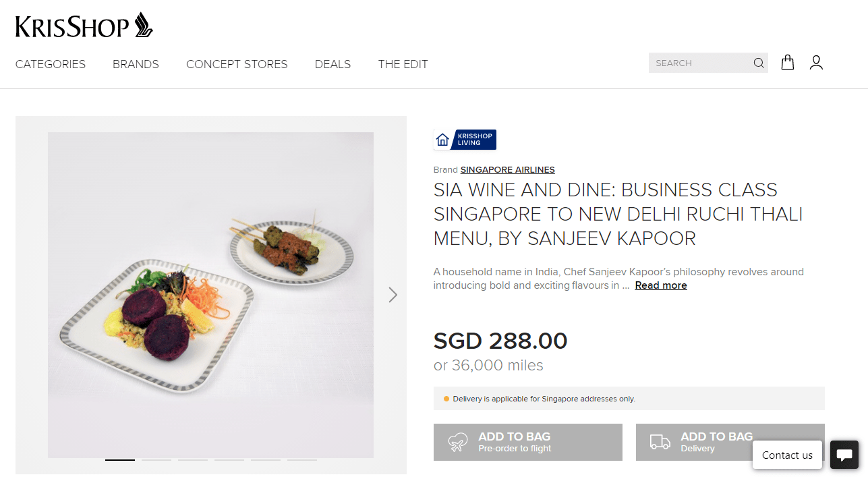Open the Brands menu
Screen dimensions: 868x479
click(136, 64)
